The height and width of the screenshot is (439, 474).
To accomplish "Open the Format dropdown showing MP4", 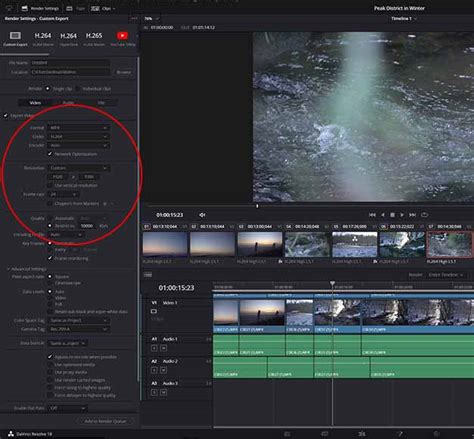I will 79,128.
